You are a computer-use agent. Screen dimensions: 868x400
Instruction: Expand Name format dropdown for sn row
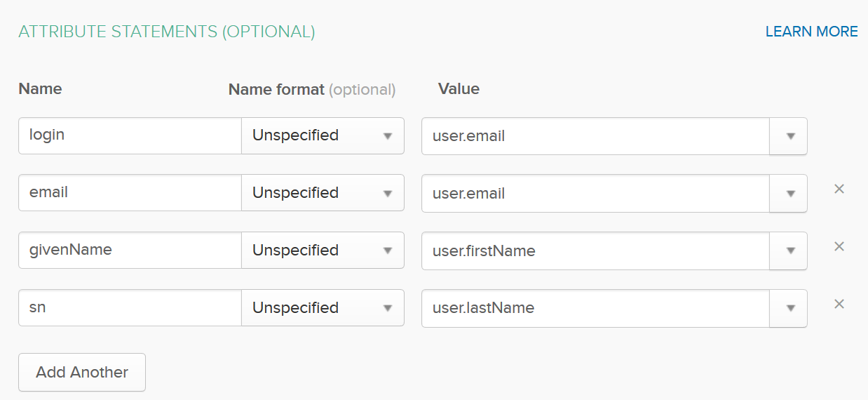323,308
